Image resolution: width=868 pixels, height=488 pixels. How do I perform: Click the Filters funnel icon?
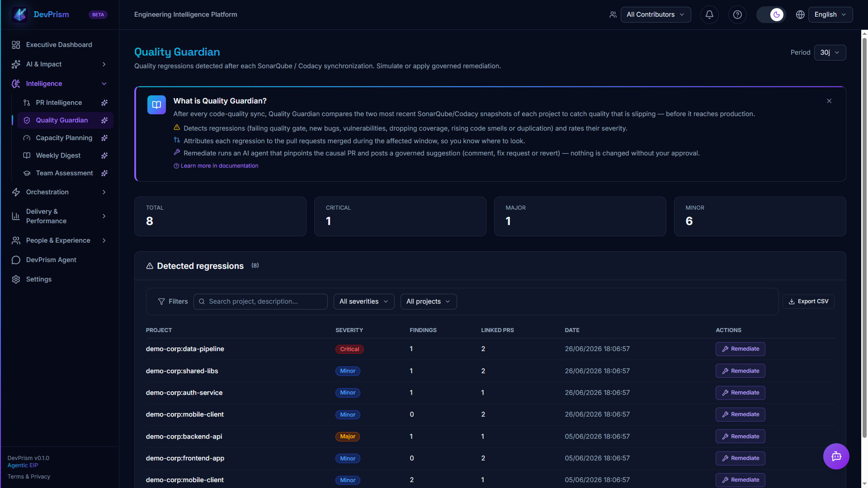[161, 301]
